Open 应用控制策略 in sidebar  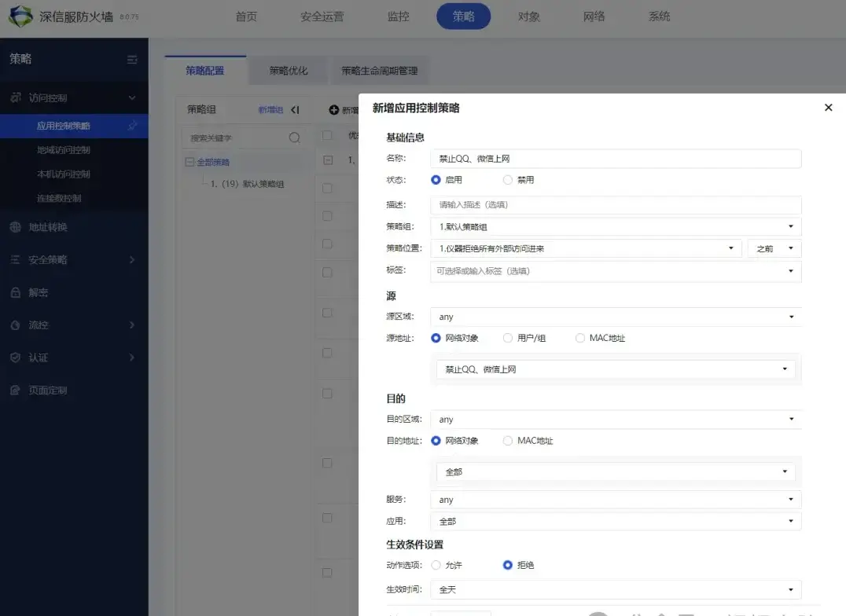point(74,126)
